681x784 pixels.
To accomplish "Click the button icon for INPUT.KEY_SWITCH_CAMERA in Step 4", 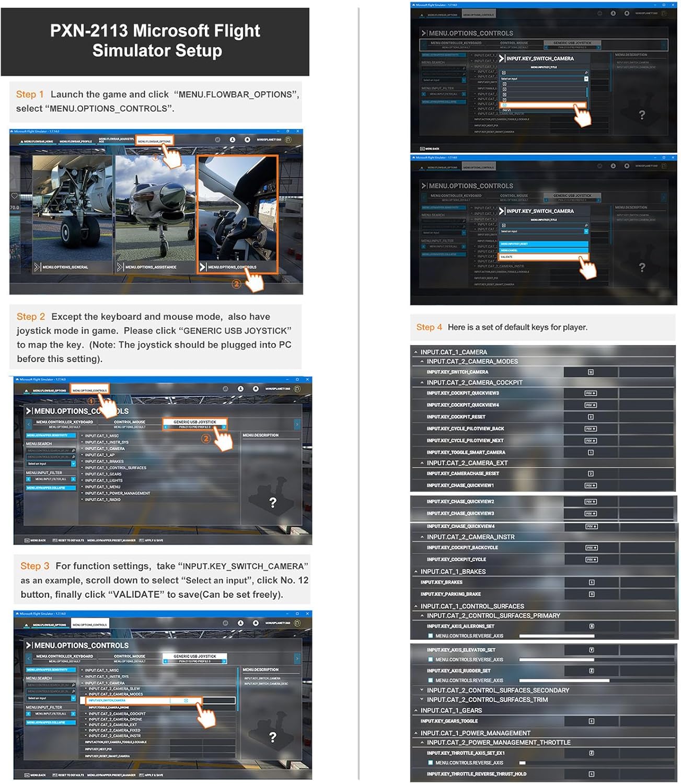I will (591, 372).
